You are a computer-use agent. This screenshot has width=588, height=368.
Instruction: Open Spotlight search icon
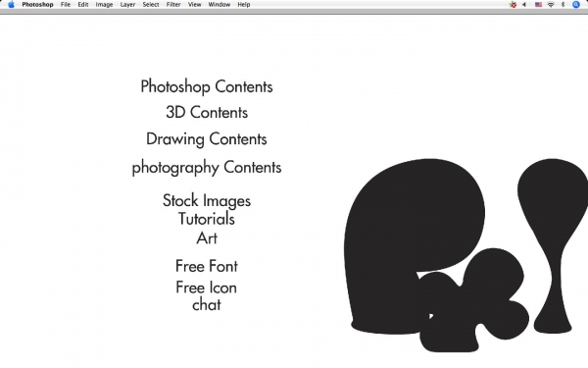tap(576, 5)
